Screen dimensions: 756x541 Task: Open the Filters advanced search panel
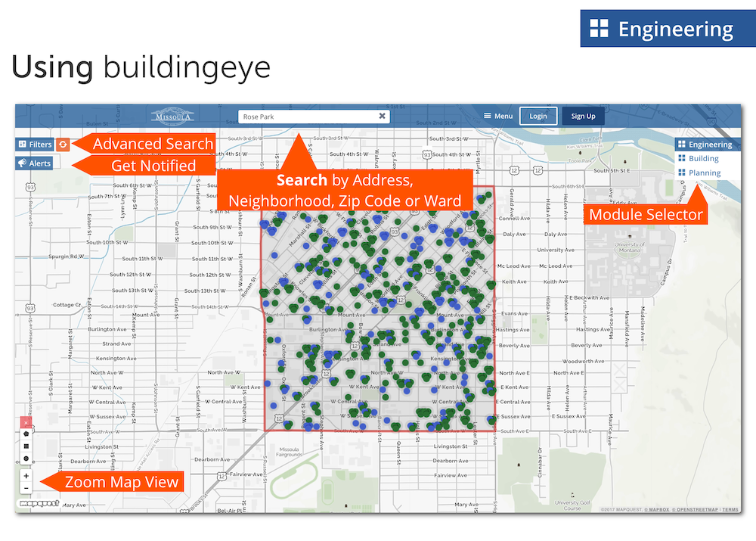tap(34, 145)
